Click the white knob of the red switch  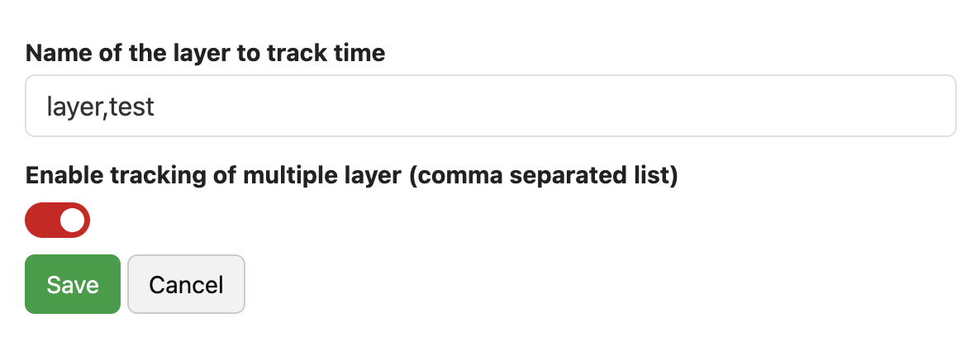[x=73, y=220]
